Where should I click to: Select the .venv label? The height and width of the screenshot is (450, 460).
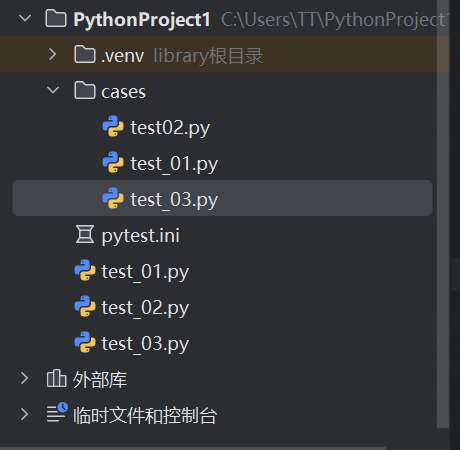(x=123, y=56)
